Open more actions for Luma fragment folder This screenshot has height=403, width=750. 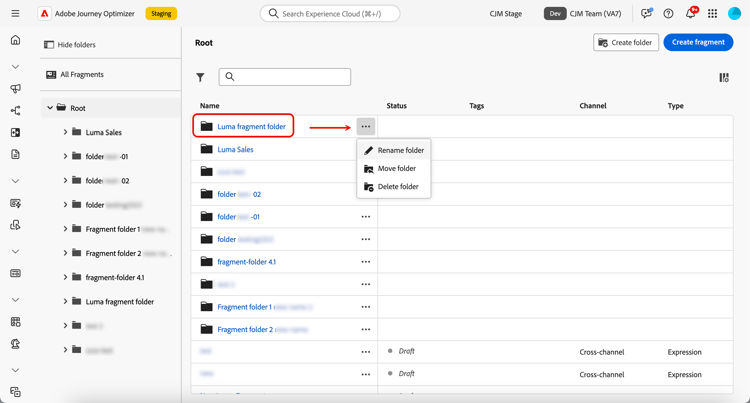click(366, 127)
